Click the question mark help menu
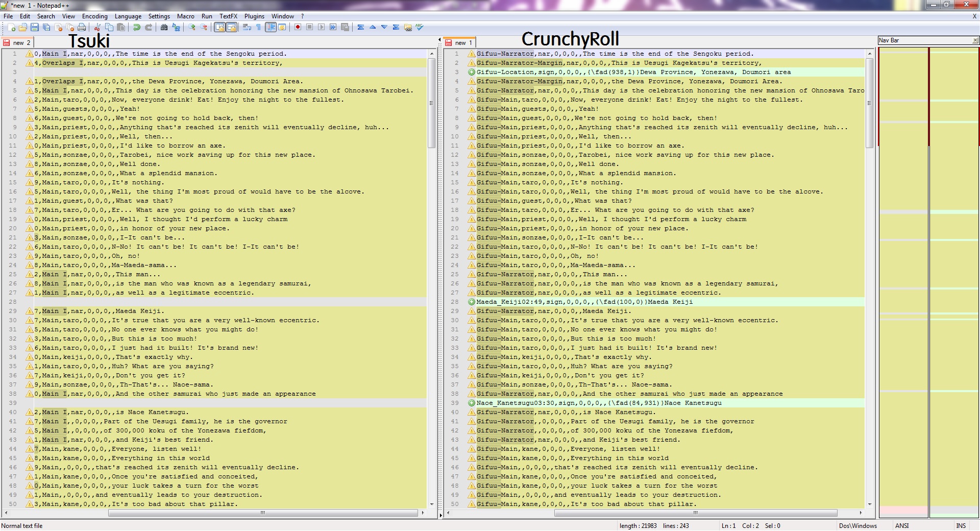The image size is (980, 531). tap(302, 16)
